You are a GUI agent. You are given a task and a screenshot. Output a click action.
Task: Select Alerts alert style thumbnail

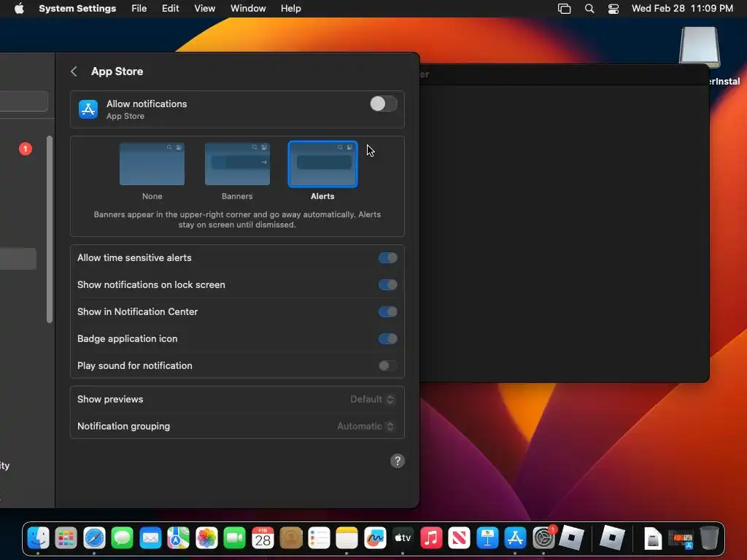tap(322, 164)
